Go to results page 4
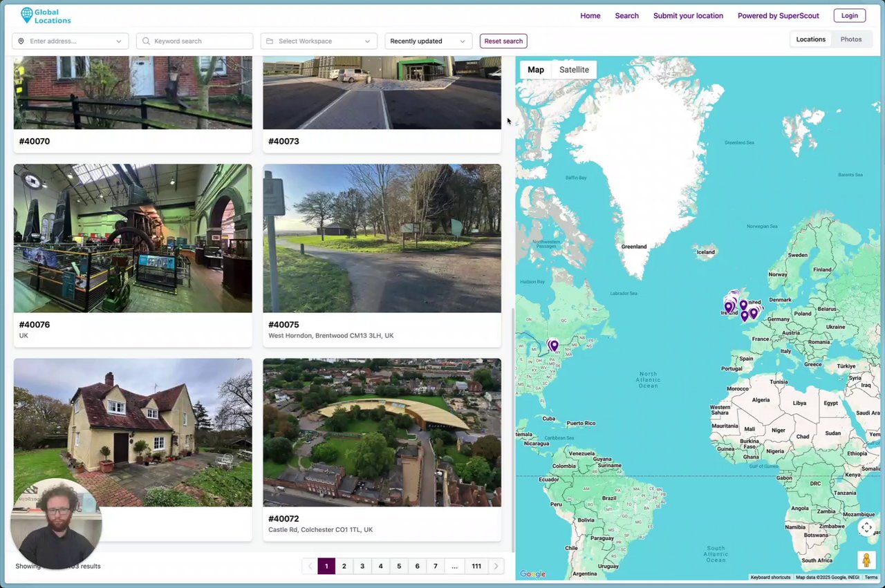This screenshot has width=885, height=588. (381, 566)
